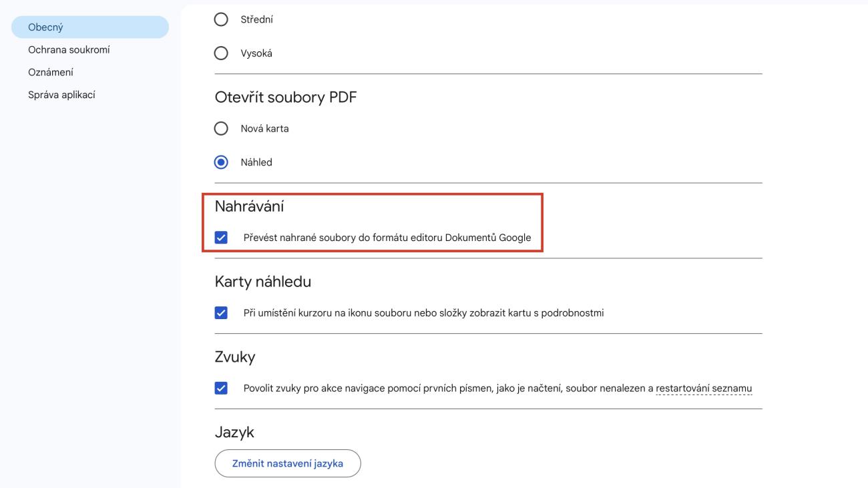Open the Ochrana soukromí tab

(x=69, y=49)
